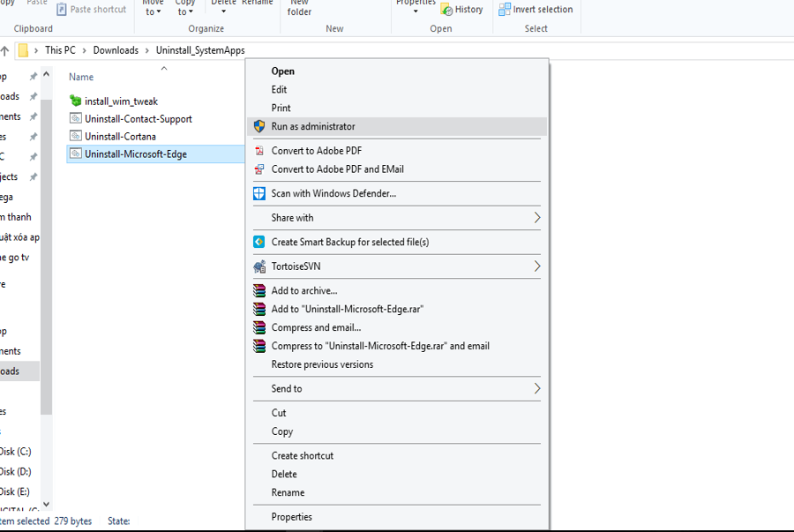Click This PC in the address breadcrumb
This screenshot has width=794, height=532.
pos(60,50)
